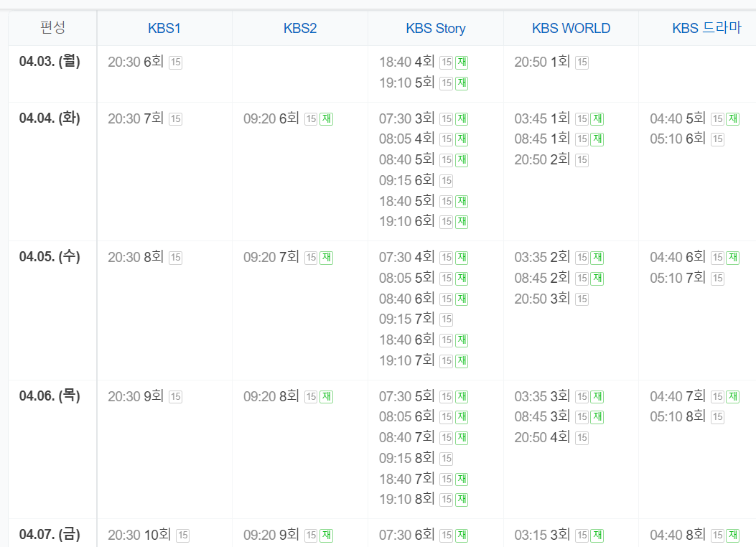Screen dimensions: 756x547
Task: Click the 재 rerun badge beside 09:20 9회
Action: pos(327,536)
